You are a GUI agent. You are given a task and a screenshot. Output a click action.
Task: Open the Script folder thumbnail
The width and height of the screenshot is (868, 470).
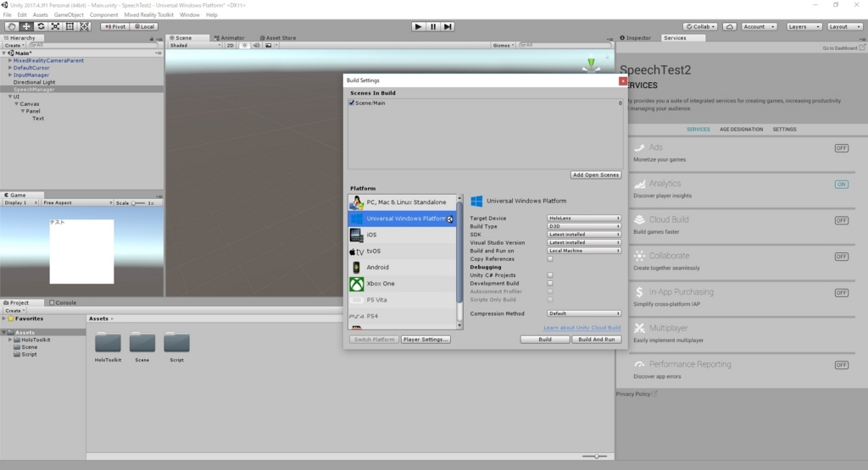pos(176,343)
